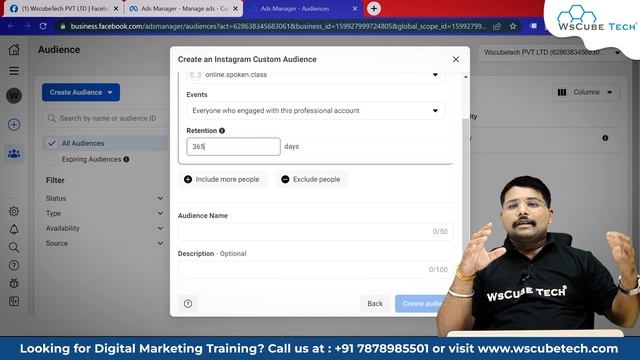Click the Audience Name field
The image size is (640, 360).
pos(316,232)
